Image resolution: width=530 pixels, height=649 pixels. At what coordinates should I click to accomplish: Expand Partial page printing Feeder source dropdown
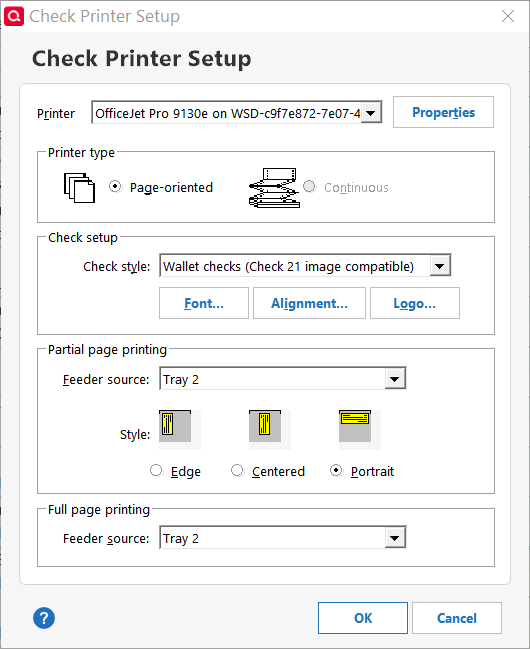pyautogui.click(x=395, y=379)
